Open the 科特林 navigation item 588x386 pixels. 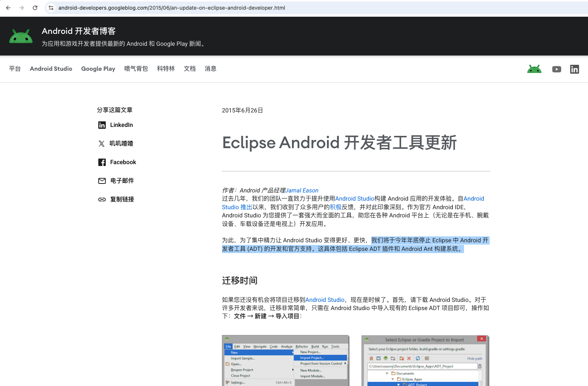tap(166, 69)
